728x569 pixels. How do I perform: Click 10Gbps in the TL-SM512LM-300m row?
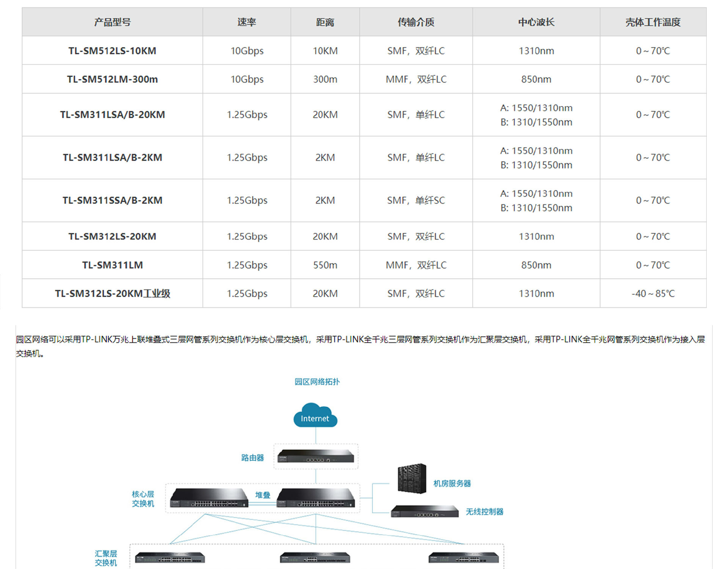pyautogui.click(x=247, y=79)
